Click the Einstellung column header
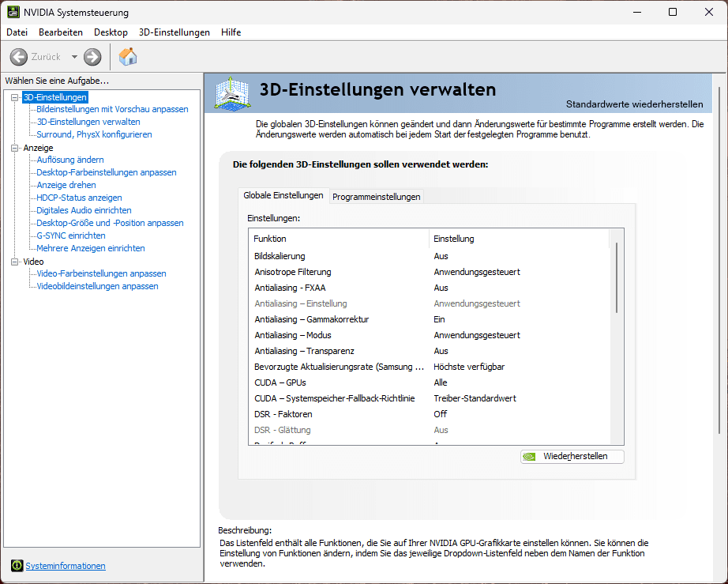This screenshot has width=728, height=584. point(519,239)
